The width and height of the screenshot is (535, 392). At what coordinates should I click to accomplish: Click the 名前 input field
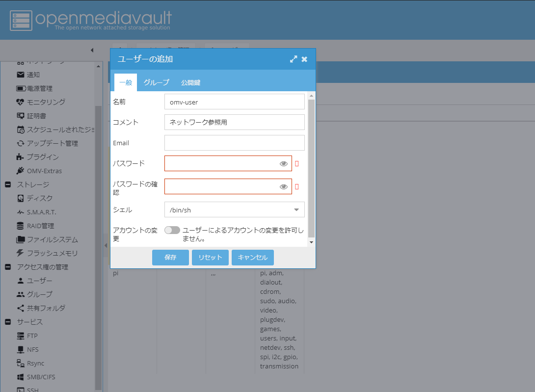(x=235, y=102)
